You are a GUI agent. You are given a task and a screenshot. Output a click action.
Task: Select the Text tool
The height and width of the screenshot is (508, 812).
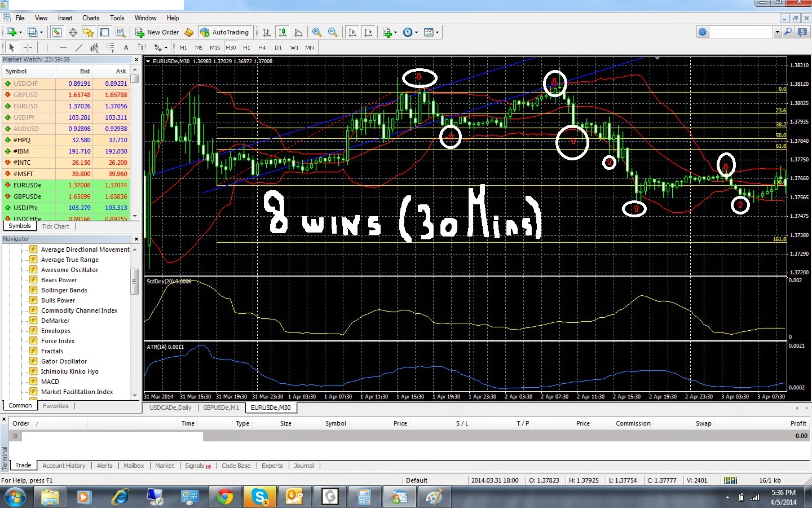[126, 47]
